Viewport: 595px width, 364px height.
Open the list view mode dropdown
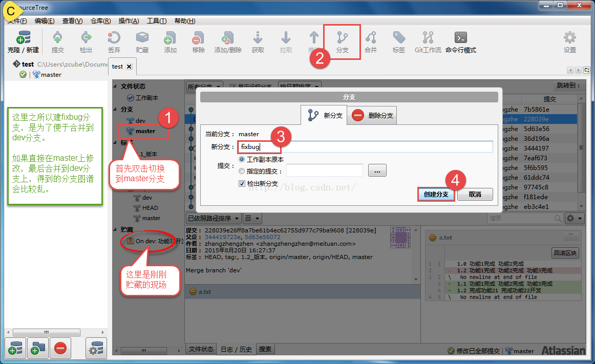tap(252, 218)
